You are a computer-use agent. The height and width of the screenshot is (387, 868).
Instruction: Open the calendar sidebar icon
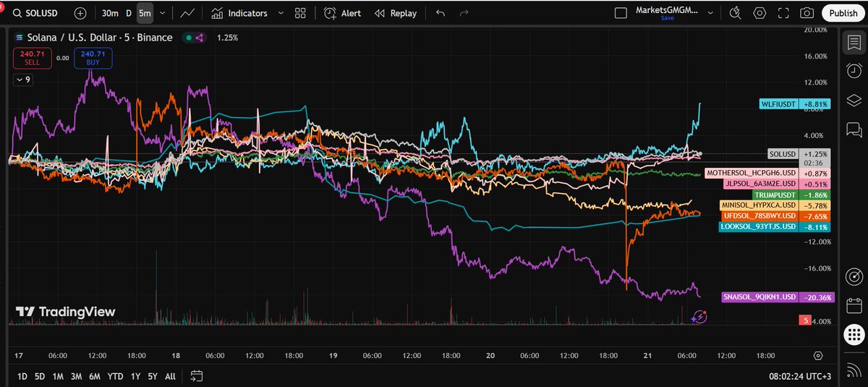[854, 305]
